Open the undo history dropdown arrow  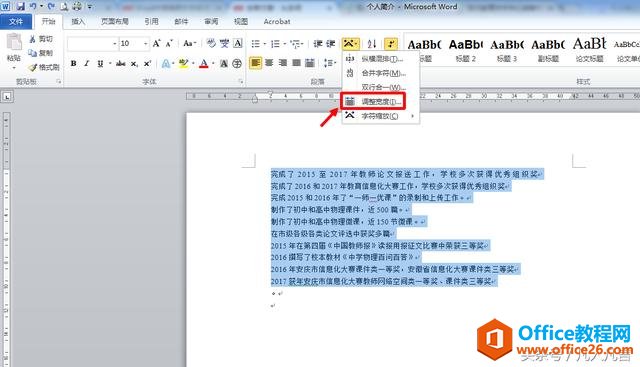pos(41,6)
